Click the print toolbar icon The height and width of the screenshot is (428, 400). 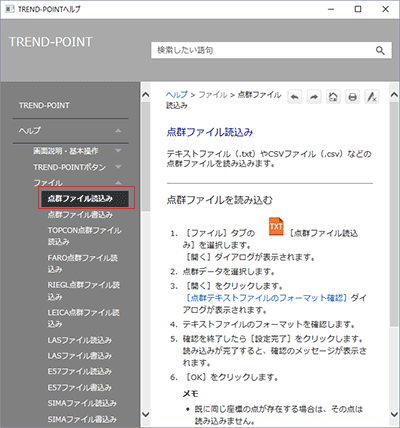click(353, 97)
